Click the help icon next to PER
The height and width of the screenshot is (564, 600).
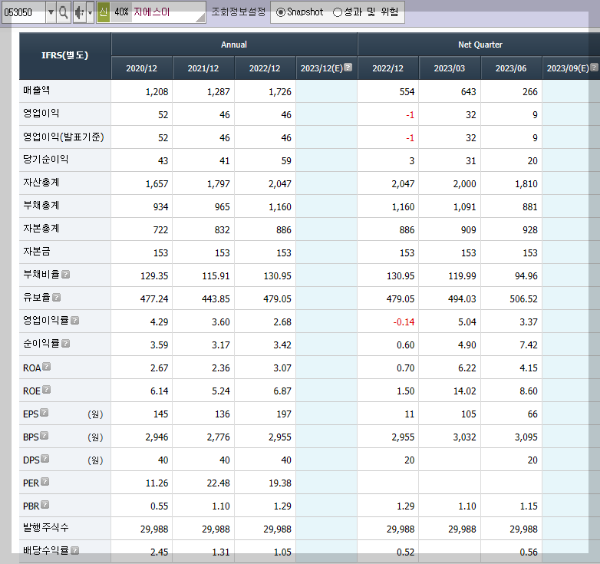pyautogui.click(x=45, y=481)
